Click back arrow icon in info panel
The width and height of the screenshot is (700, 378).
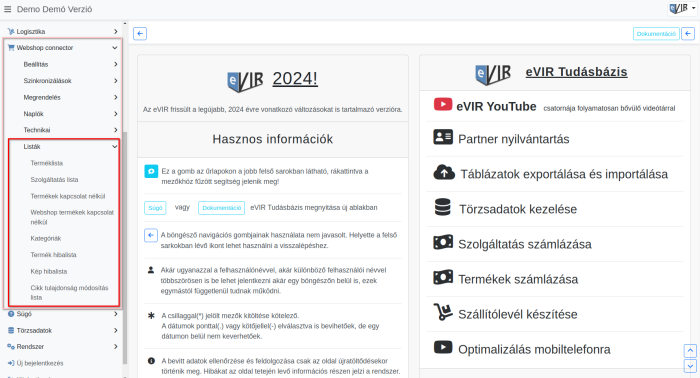point(151,235)
